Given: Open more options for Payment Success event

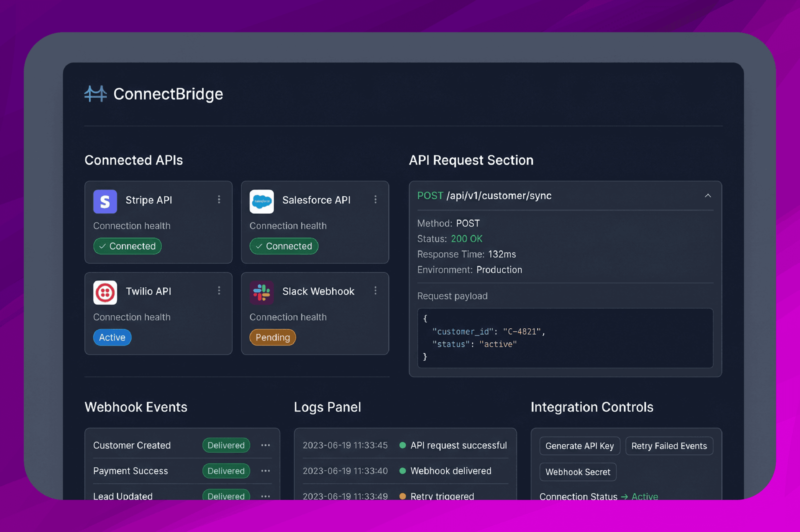Looking at the screenshot, I should click(x=265, y=470).
